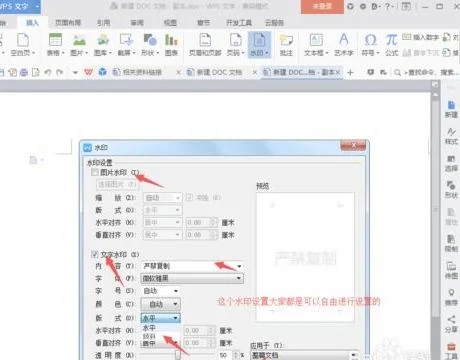Open Styles (样式) in right sidebar
This screenshot has height=360, width=460.
tap(451, 136)
